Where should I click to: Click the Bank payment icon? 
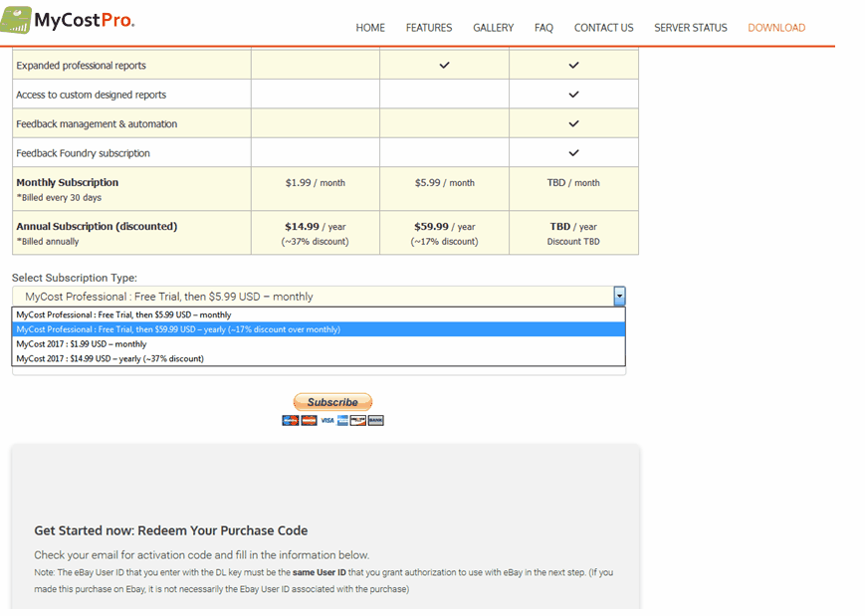tap(375, 421)
